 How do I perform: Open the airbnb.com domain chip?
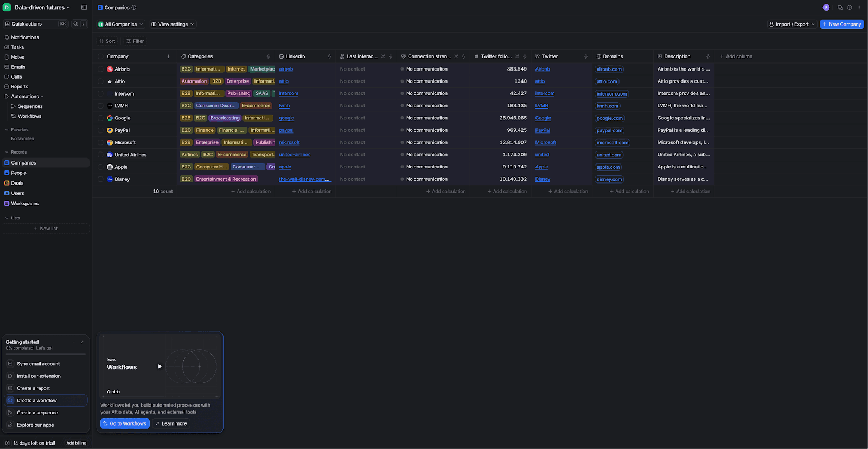tap(609, 69)
